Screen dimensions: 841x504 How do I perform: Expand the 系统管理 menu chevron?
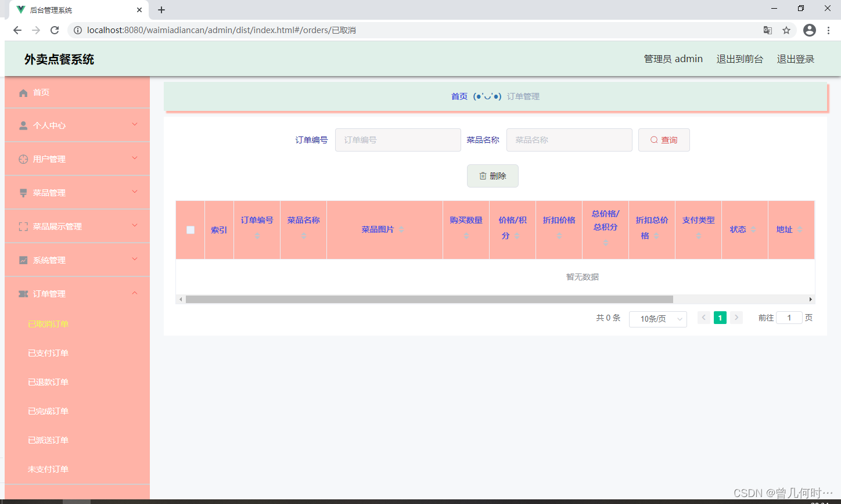(135, 259)
